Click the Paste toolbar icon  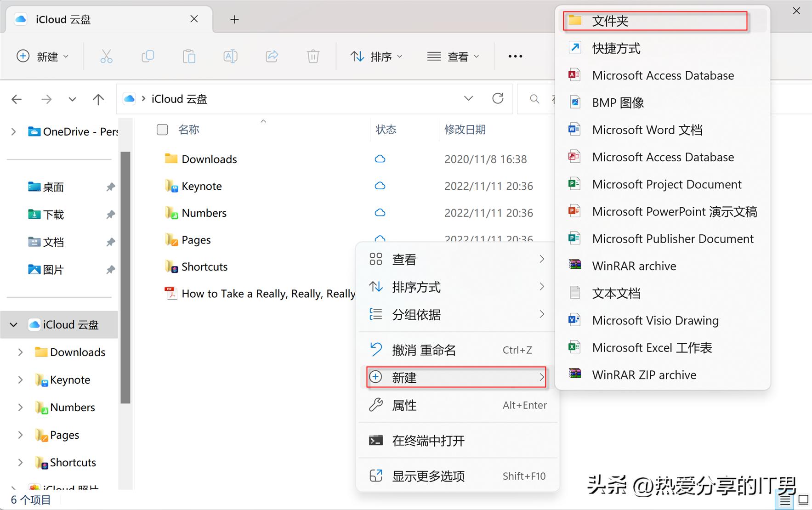(189, 56)
